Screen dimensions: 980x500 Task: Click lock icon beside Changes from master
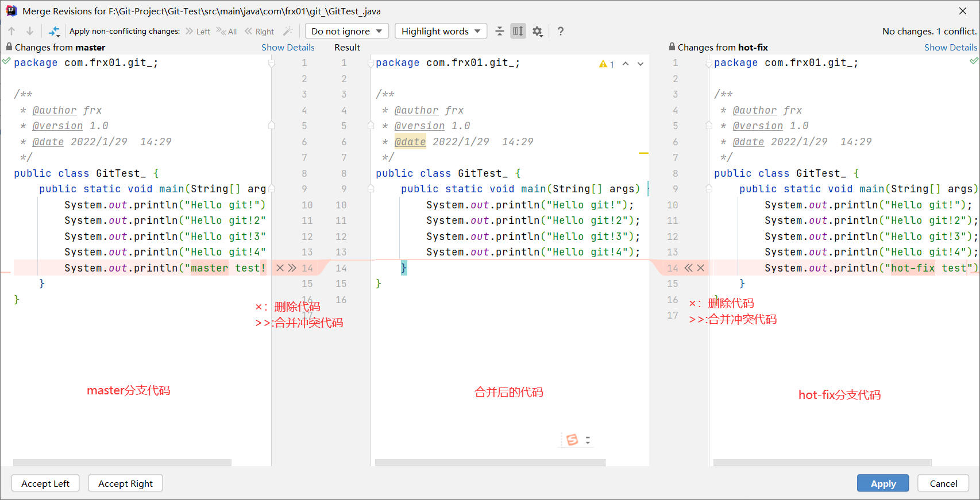pyautogui.click(x=9, y=46)
